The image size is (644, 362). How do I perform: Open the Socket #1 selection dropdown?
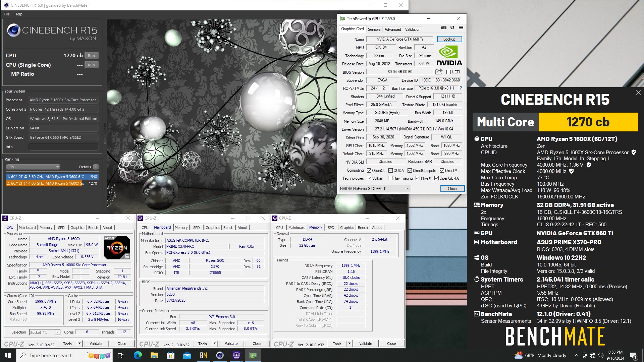click(x=44, y=332)
